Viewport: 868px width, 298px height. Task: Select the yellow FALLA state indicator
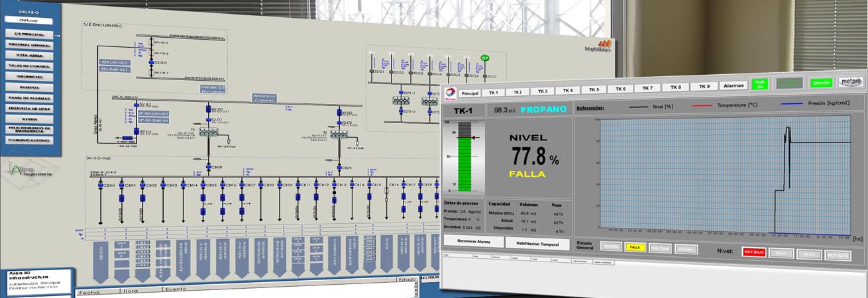[634, 246]
